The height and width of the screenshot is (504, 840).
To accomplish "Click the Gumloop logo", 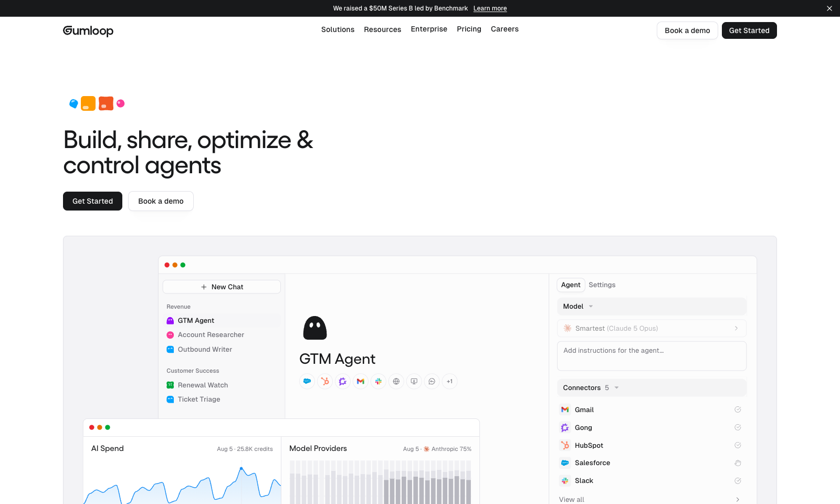I will (x=88, y=30).
